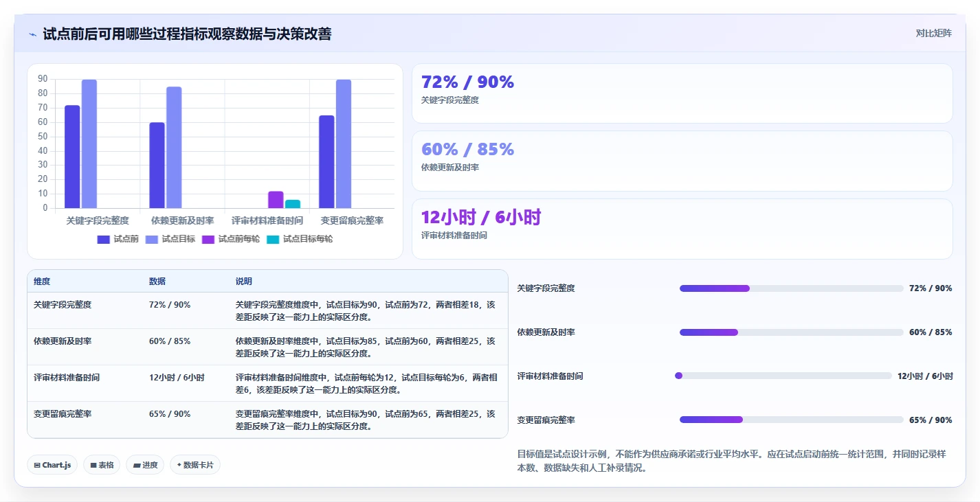
Task: Select the 变更留痕完整率 table row cell
Action: coord(63,413)
